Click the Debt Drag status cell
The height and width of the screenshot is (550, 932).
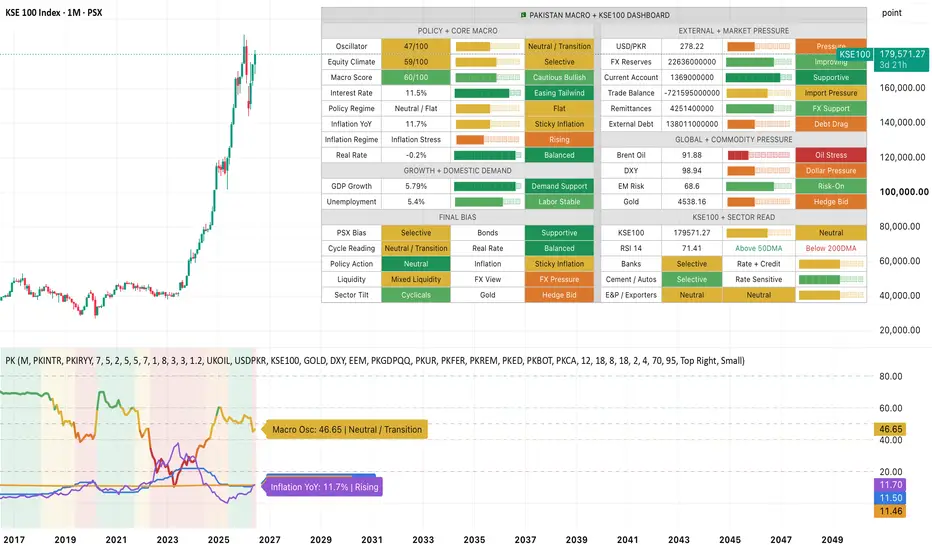pos(831,124)
